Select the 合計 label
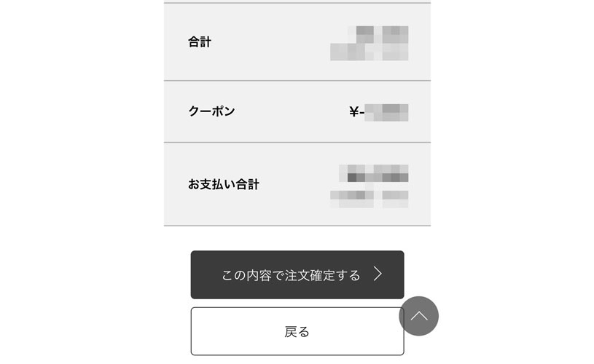 point(200,41)
